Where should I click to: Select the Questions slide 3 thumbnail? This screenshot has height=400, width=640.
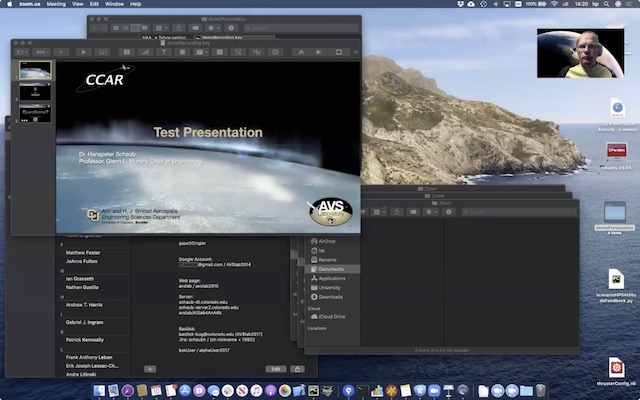click(x=36, y=113)
